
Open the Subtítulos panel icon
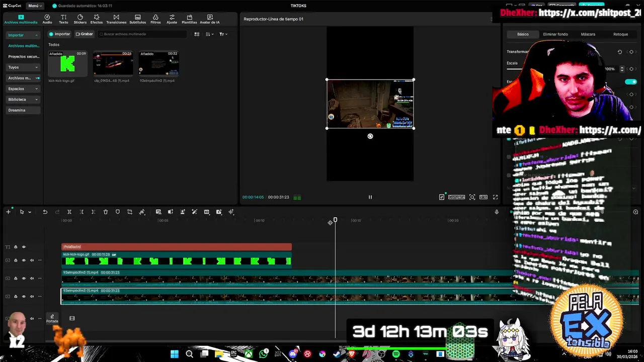tap(137, 19)
